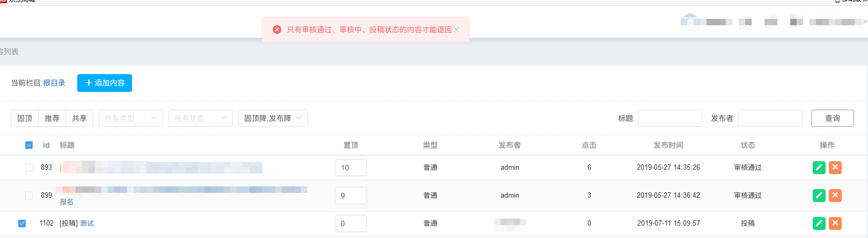
Task: Check the checkbox for row 893
Action: (x=29, y=168)
